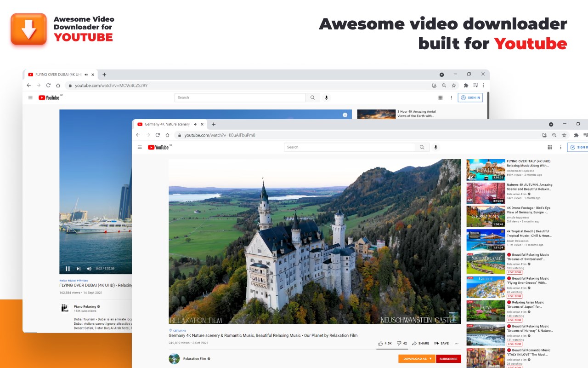Open the extensions puzzle icon in the Dubai window
This screenshot has height=368, width=588.
coord(466,86)
